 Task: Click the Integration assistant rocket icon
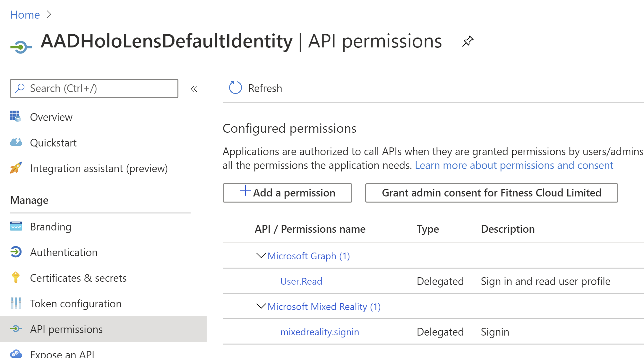pos(16,168)
